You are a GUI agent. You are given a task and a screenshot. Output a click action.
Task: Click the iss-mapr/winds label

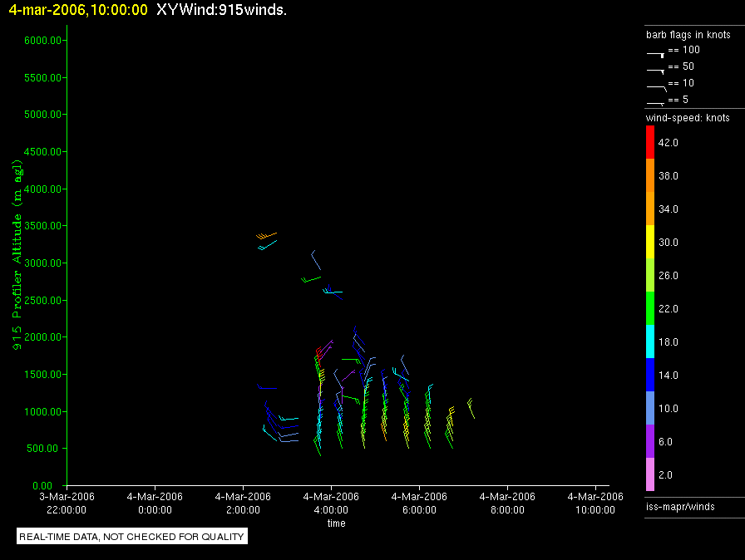[680, 506]
